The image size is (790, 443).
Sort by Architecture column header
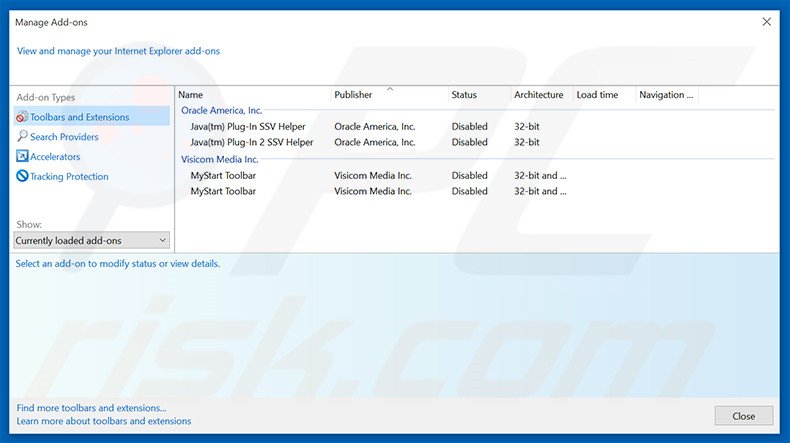pos(542,95)
